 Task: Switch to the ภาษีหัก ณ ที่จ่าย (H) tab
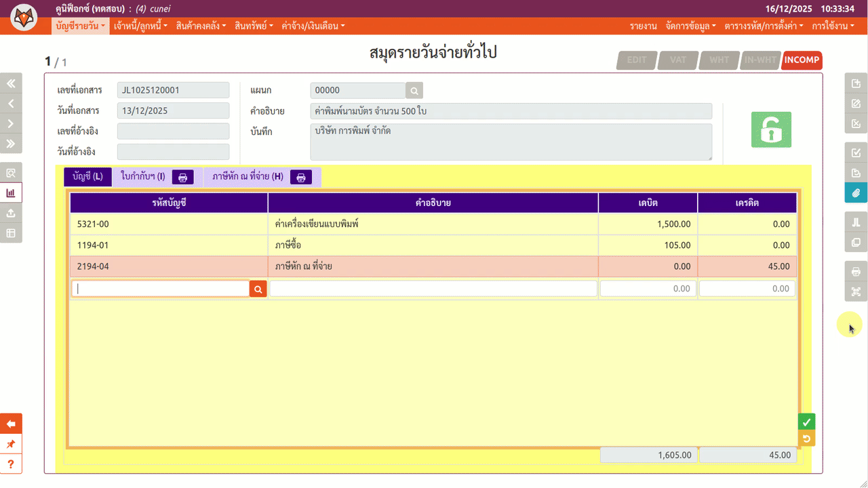(x=248, y=177)
